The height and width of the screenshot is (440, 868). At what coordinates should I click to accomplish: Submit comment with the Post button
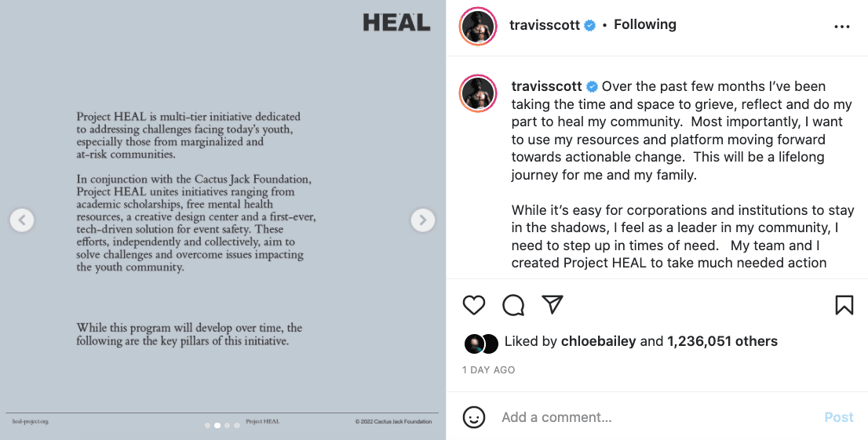839,417
